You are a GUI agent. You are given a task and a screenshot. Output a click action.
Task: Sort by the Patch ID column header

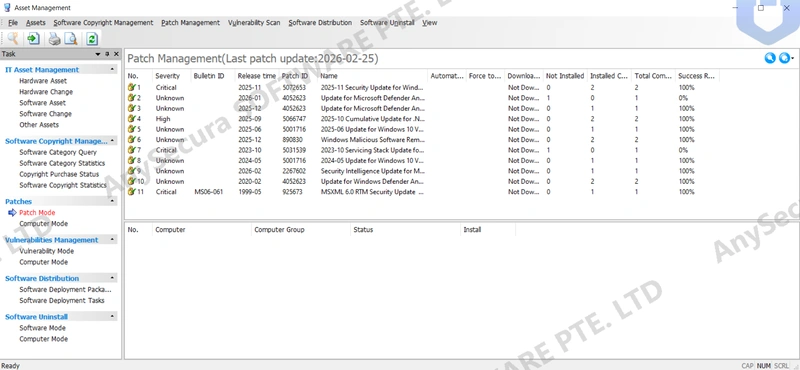click(298, 76)
